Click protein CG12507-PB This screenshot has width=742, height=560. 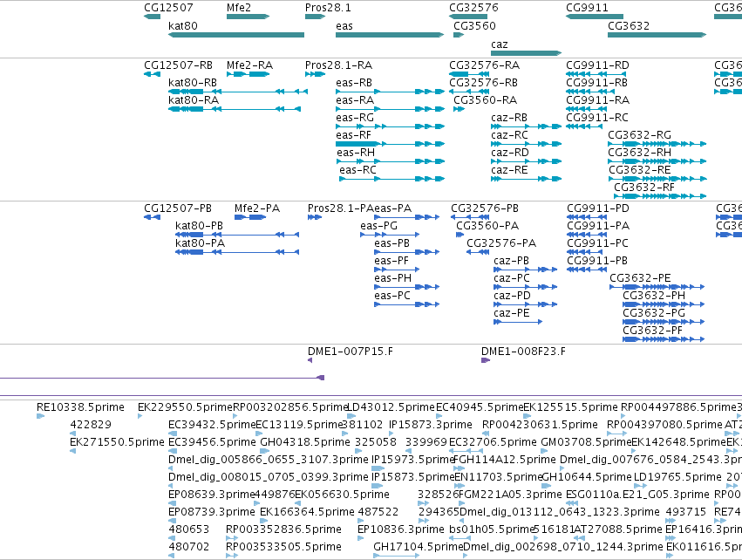(178, 208)
